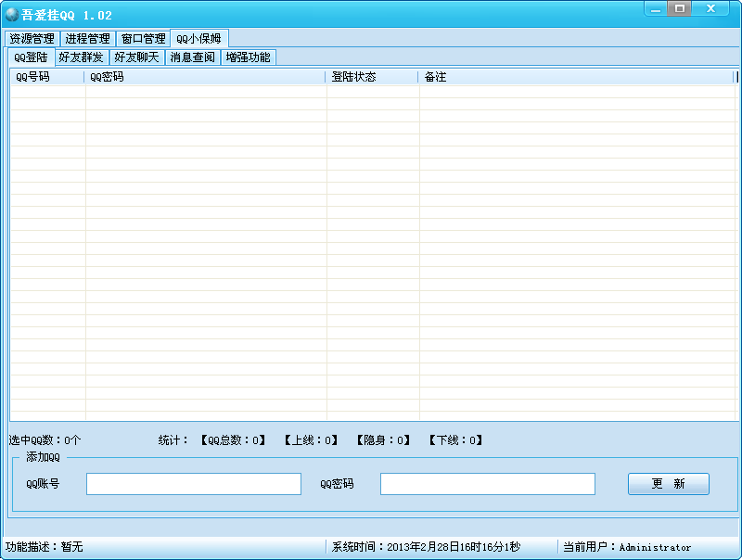Open the 好友聊天 sub-tab
Viewport: 742px width, 560px height.
click(136, 57)
